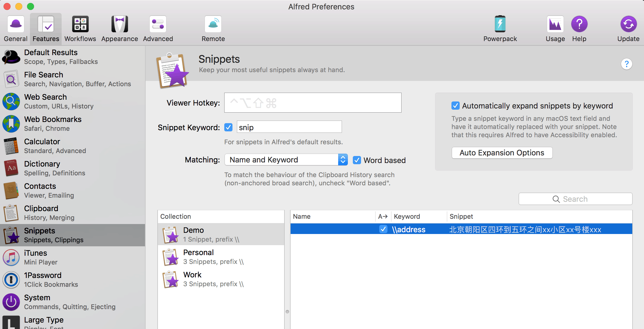The width and height of the screenshot is (644, 329).
Task: Select the Demo collection
Action: point(221,234)
